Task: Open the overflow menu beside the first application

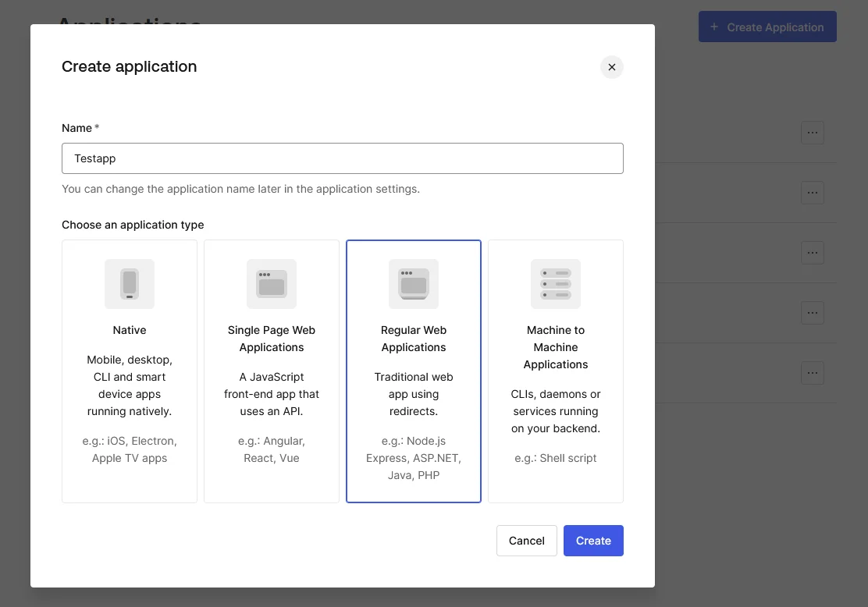Action: click(x=813, y=132)
